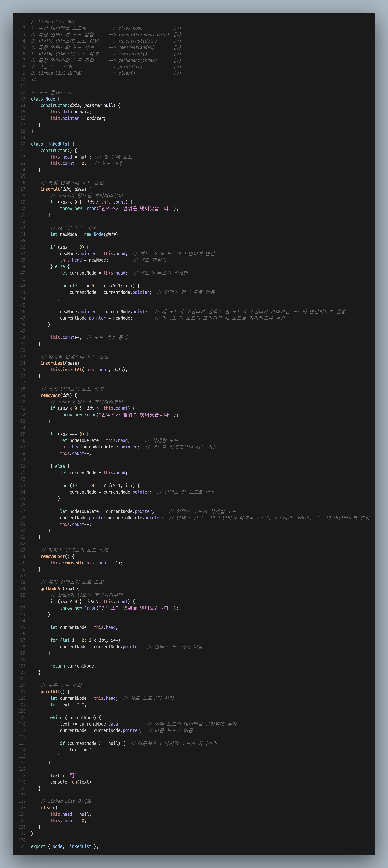This screenshot has height=868, width=388.
Task: Click 'currentNode.pointer = nodeToDelete.pointer;' line 78
Action: (112, 518)
